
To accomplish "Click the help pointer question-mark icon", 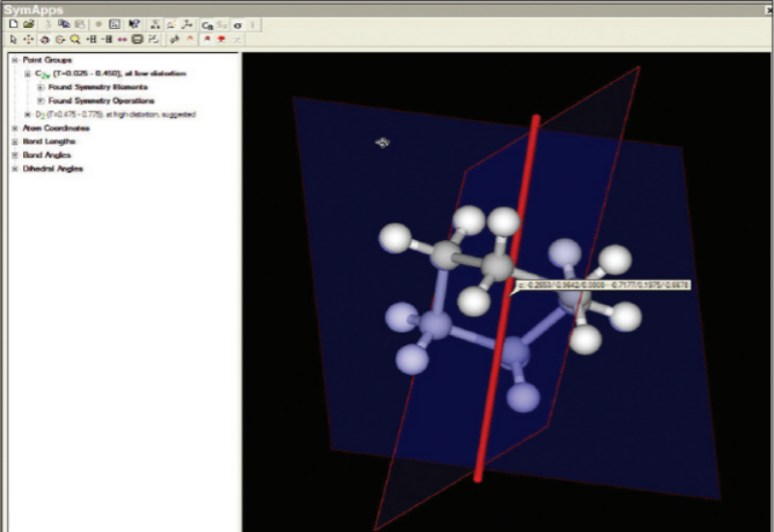I will tap(134, 24).
